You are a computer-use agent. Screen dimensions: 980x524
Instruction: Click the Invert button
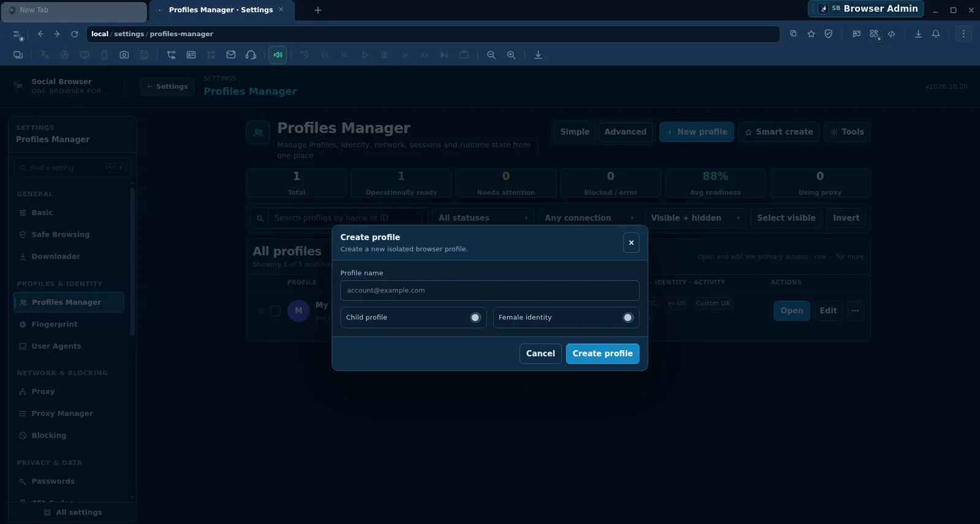click(x=846, y=218)
